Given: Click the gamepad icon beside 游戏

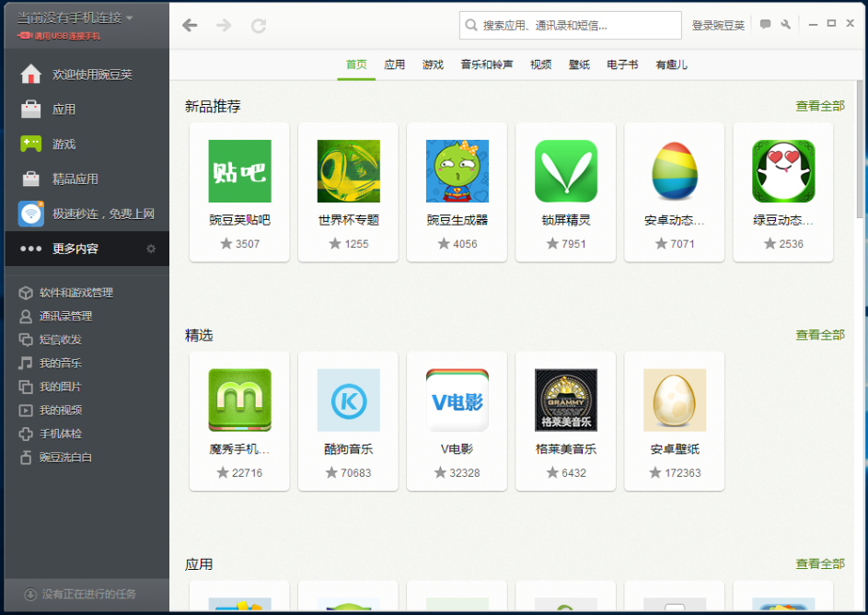Looking at the screenshot, I should (31, 144).
